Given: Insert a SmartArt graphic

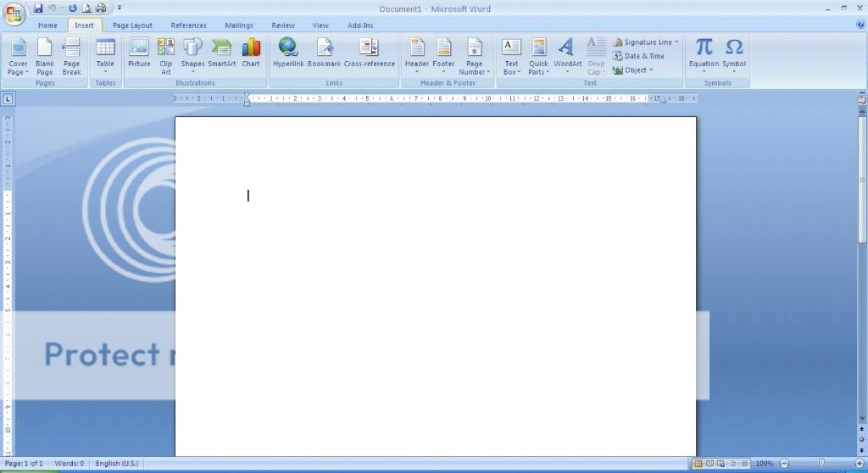Looking at the screenshot, I should [222, 53].
